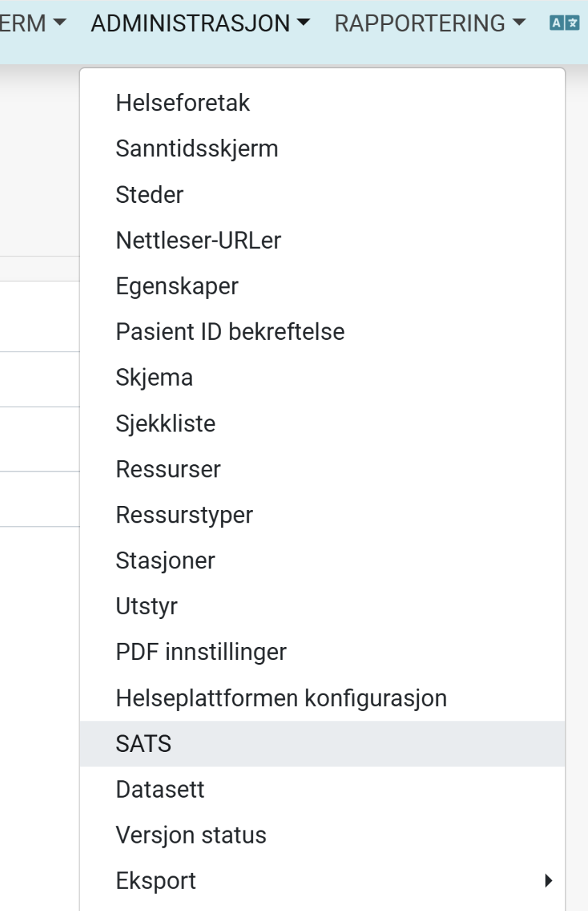Click the Skjema menu item
This screenshot has width=588, height=911.
(154, 377)
